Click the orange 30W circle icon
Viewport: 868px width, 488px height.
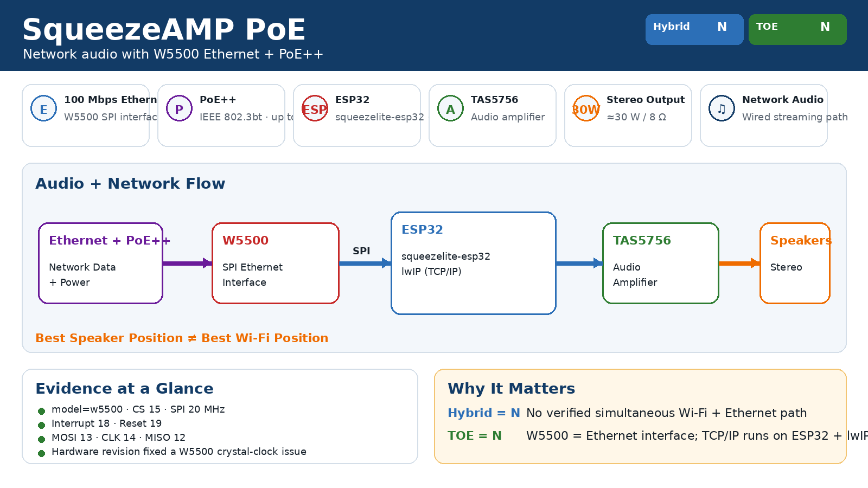pyautogui.click(x=586, y=108)
